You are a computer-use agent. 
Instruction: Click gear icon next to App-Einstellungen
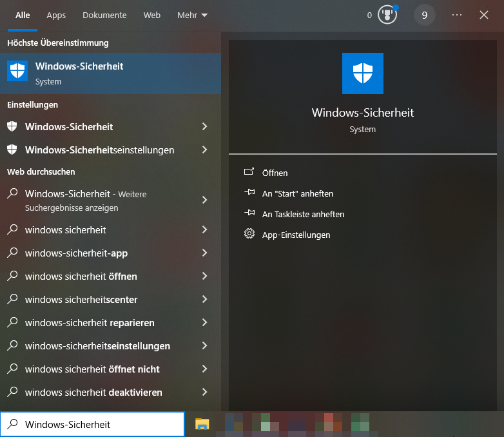249,234
